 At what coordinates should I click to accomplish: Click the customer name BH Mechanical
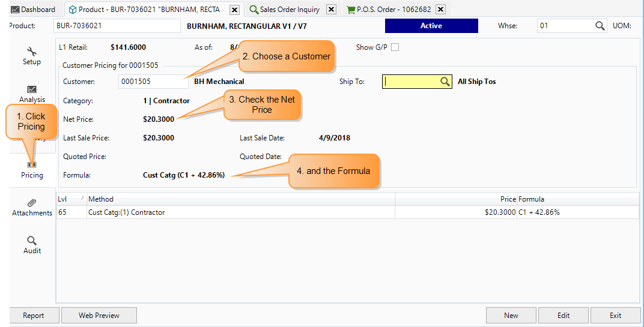click(x=219, y=82)
